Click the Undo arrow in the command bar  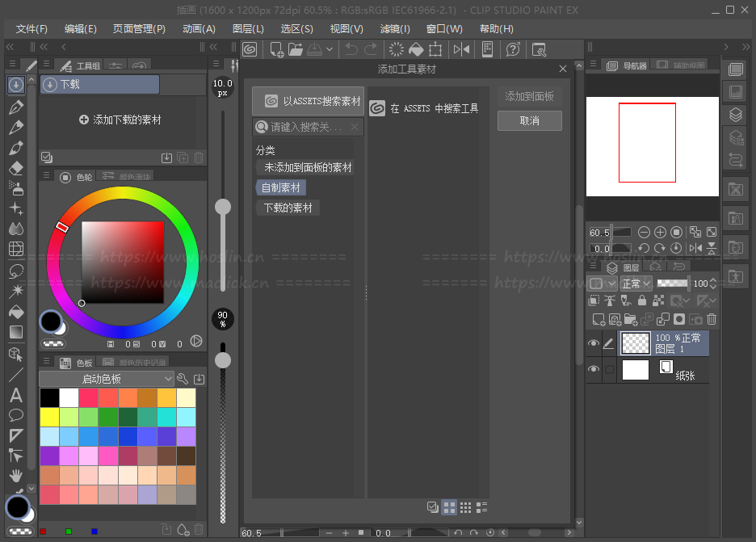point(351,49)
